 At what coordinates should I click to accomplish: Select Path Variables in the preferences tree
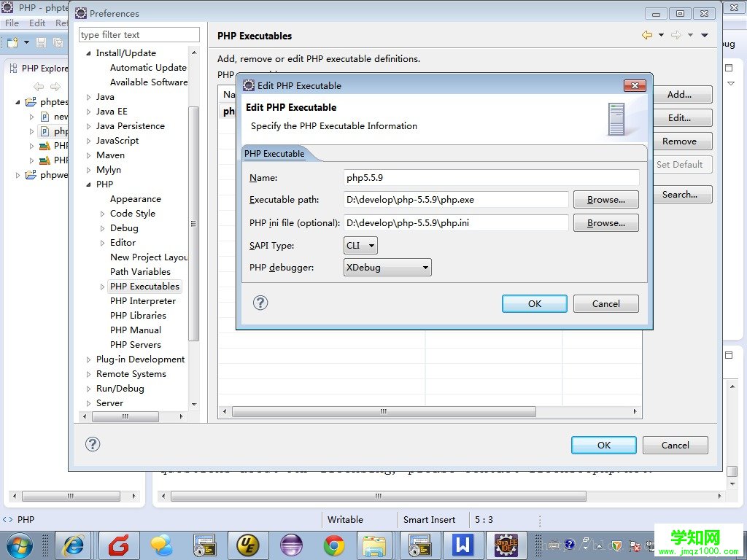(x=140, y=272)
